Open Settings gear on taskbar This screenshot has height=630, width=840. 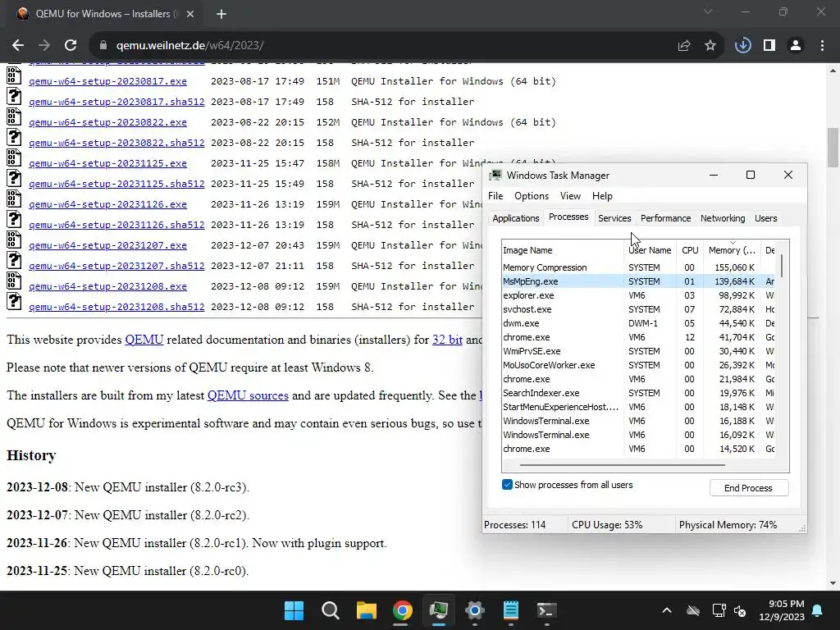(x=475, y=610)
